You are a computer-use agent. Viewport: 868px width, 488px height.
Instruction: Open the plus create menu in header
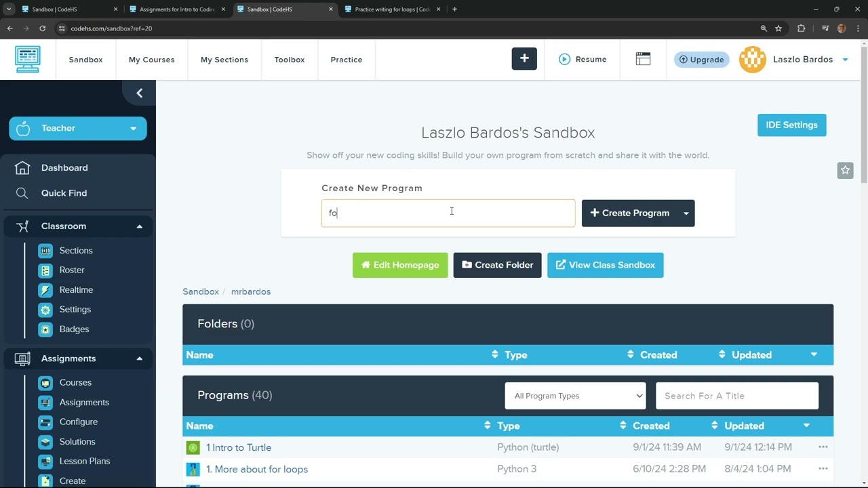pos(524,59)
